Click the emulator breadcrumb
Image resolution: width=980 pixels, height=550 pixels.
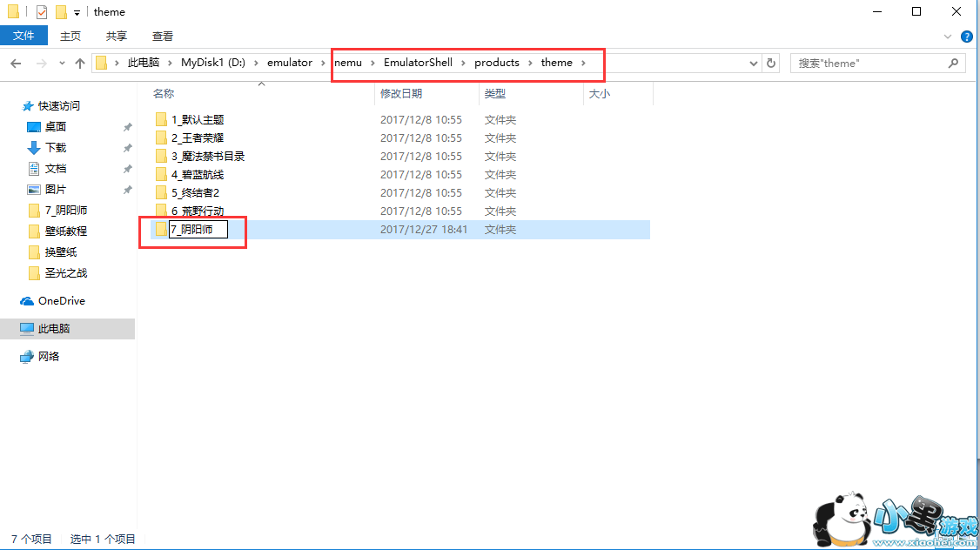[x=289, y=63]
